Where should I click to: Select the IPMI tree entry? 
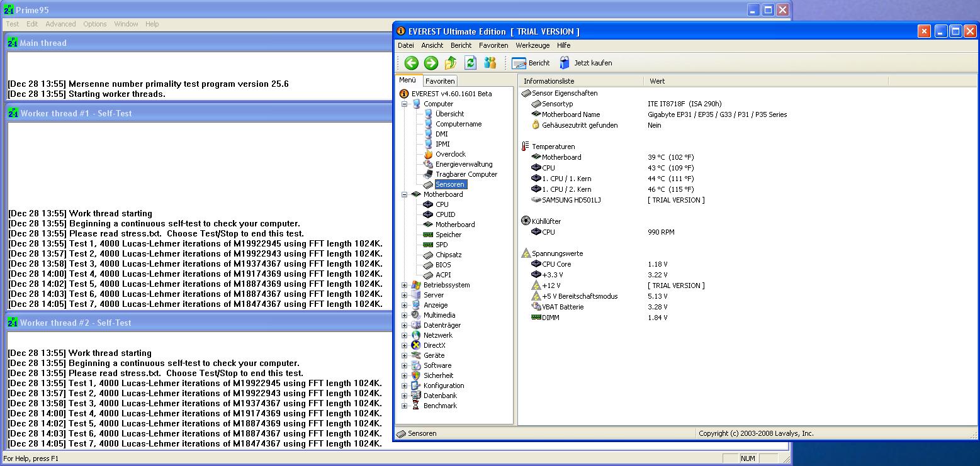[x=442, y=144]
